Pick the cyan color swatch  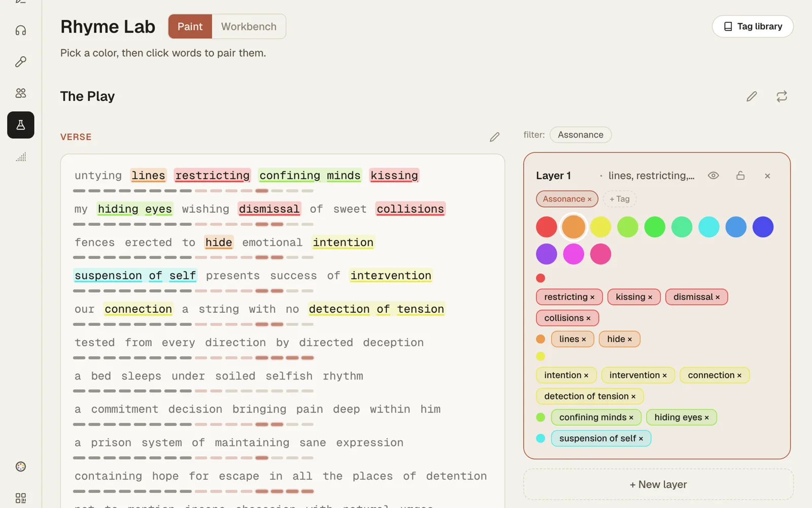click(x=709, y=227)
